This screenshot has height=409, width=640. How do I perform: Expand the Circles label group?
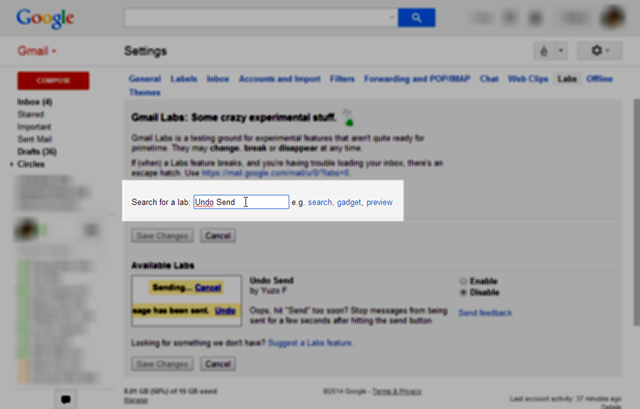coord(12,164)
